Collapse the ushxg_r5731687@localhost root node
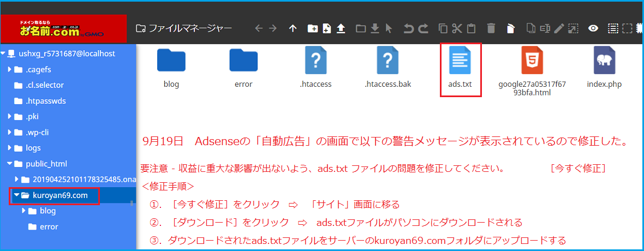The image size is (644, 251). click(3, 53)
